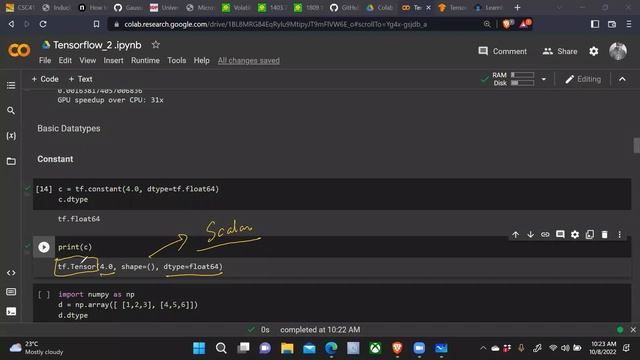This screenshot has height=360, width=640.
Task: Open the View menu
Action: pos(87,60)
